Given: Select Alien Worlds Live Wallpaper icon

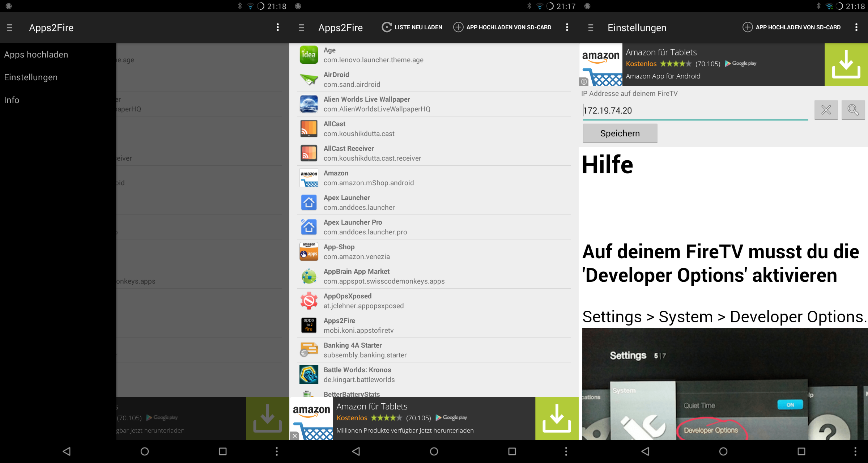Looking at the screenshot, I should click(309, 104).
